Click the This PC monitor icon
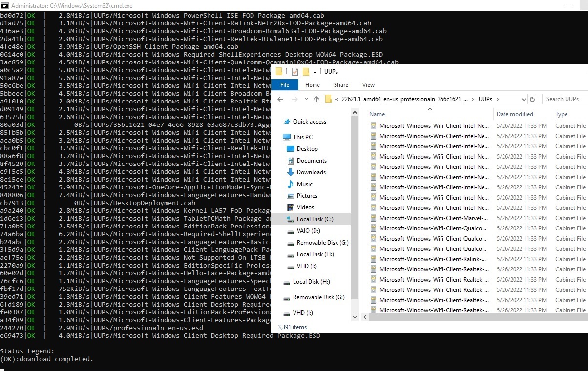Screen dimensions: 588x371 (287, 137)
